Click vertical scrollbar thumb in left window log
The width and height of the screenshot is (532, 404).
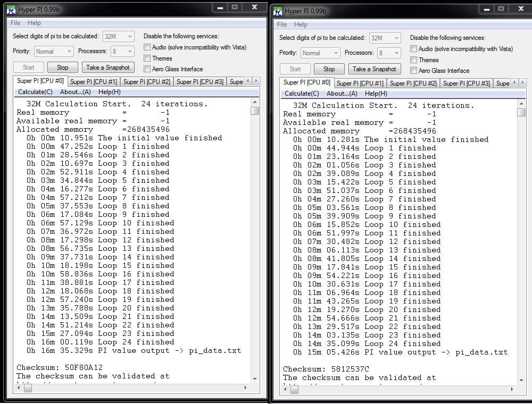click(255, 111)
